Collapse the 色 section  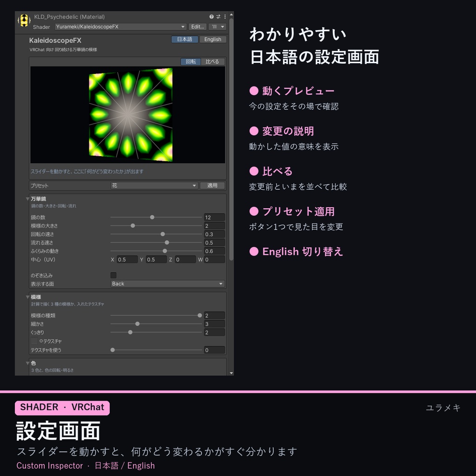tap(27, 363)
